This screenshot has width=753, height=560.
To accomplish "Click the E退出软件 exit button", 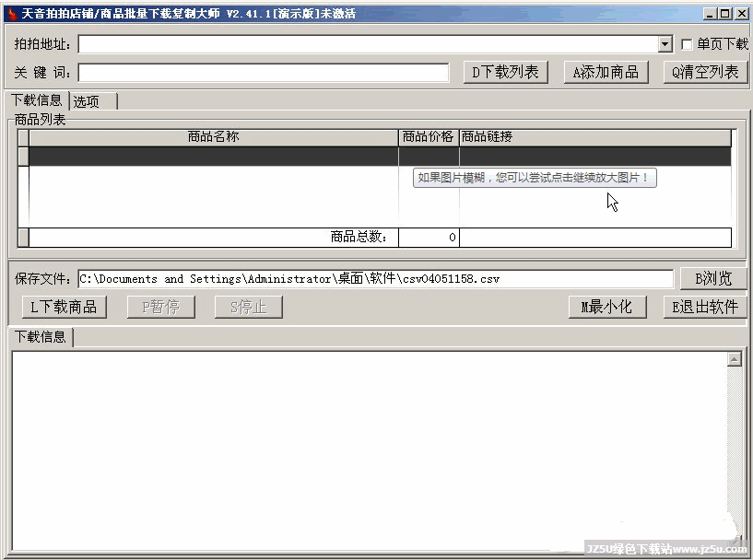I will (705, 307).
